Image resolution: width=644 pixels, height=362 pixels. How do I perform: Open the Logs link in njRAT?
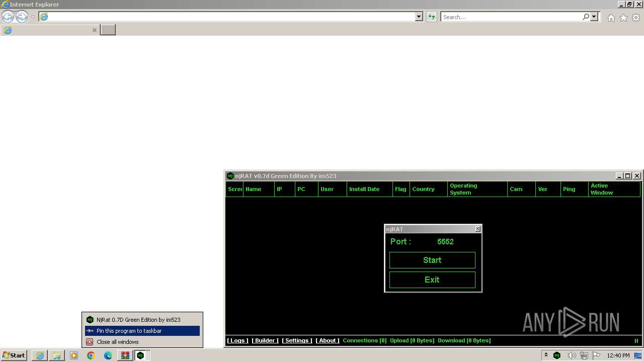(238, 340)
